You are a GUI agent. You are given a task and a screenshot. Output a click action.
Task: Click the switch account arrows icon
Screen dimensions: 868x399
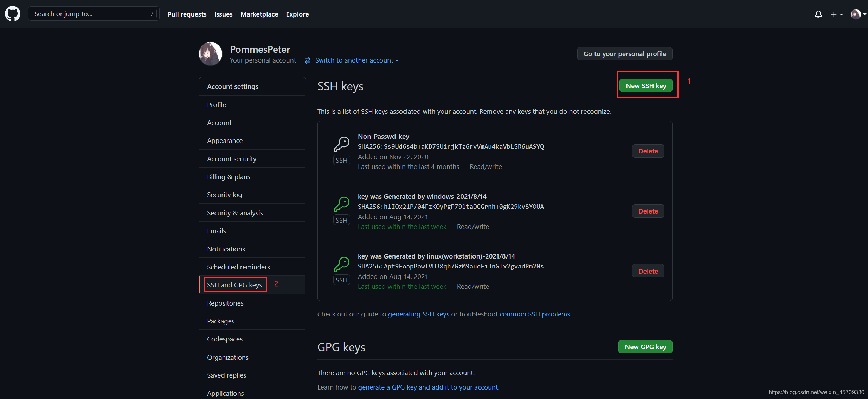pyautogui.click(x=308, y=60)
